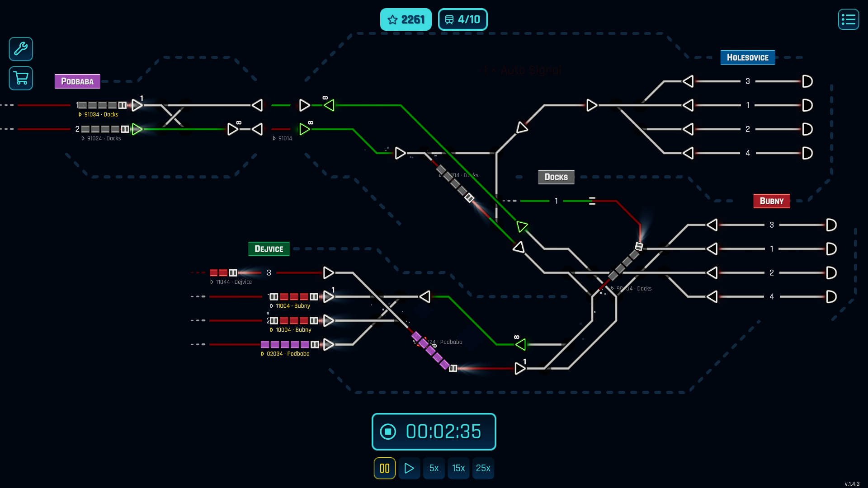Viewport: 868px width, 488px height.
Task: Toggle the signal at Dejvice track 3
Action: pyautogui.click(x=329, y=272)
